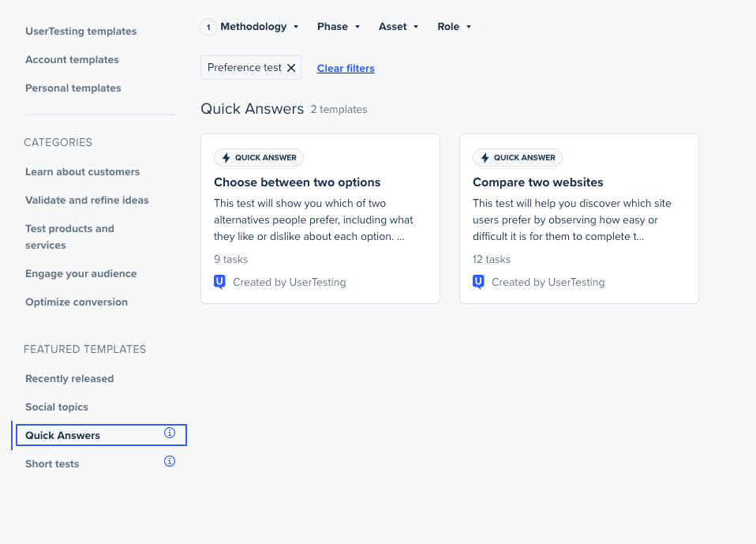Click lightning Quick Answer badge on first card
The image size is (756, 544).
pyautogui.click(x=259, y=158)
